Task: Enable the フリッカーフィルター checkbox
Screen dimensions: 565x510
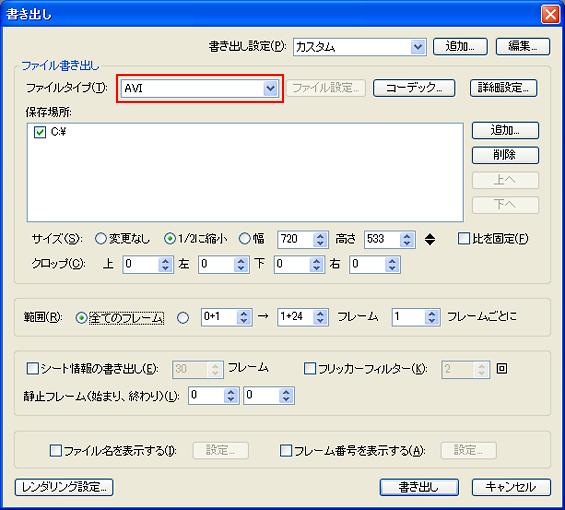Action: click(310, 369)
